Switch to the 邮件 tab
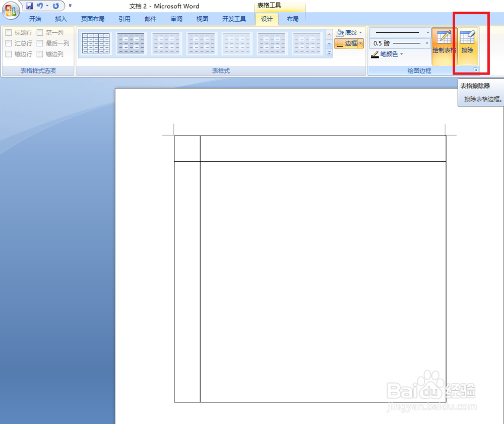Image resolution: width=504 pixels, height=424 pixels. click(150, 19)
